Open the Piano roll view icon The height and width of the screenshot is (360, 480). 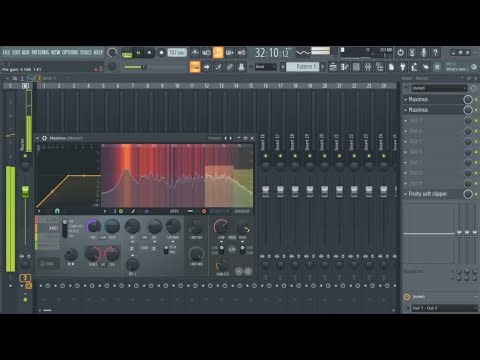pos(345,67)
